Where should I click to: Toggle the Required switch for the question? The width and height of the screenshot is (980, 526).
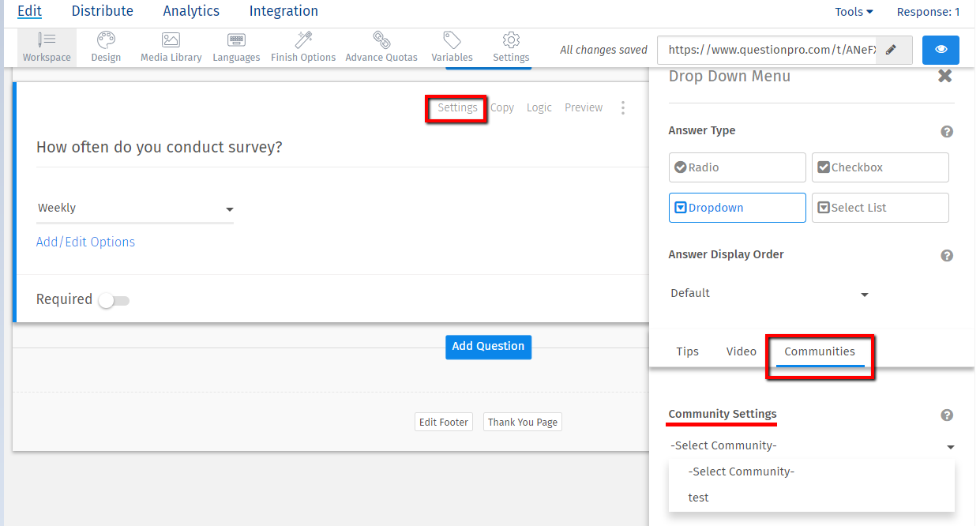113,300
